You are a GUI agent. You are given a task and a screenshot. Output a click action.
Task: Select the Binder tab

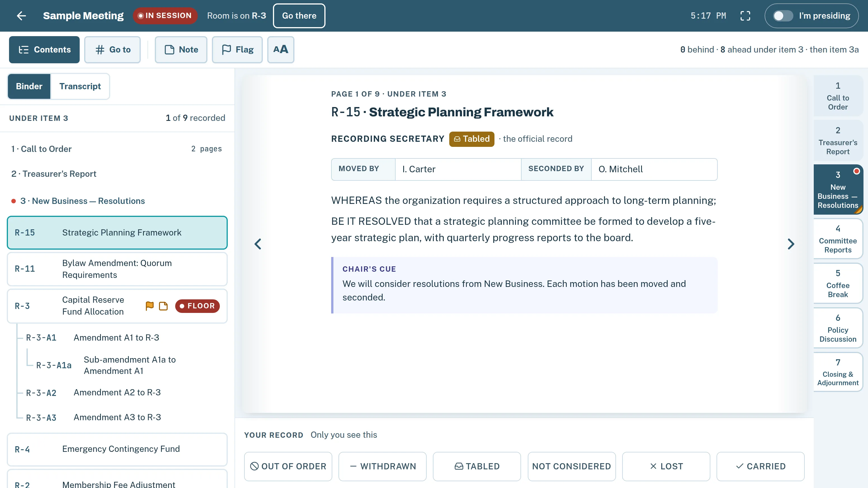(x=29, y=86)
